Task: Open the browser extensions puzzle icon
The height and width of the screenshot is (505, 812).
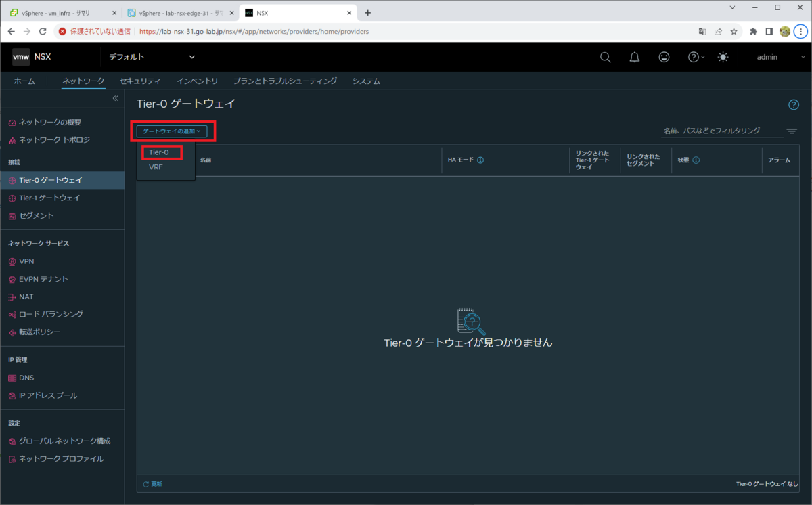Action: (x=753, y=31)
